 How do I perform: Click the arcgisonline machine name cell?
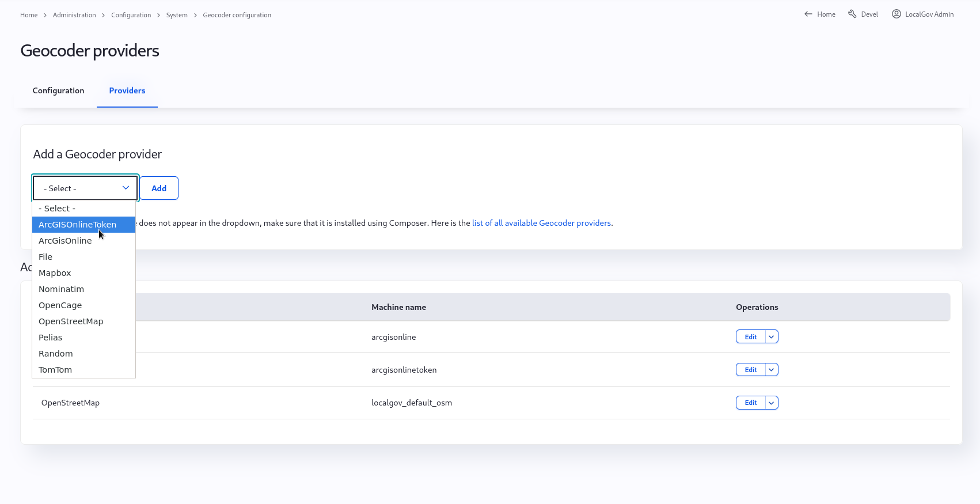tap(393, 337)
